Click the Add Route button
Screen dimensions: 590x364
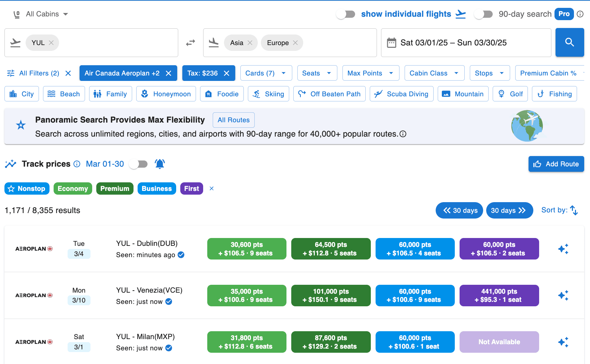click(556, 164)
